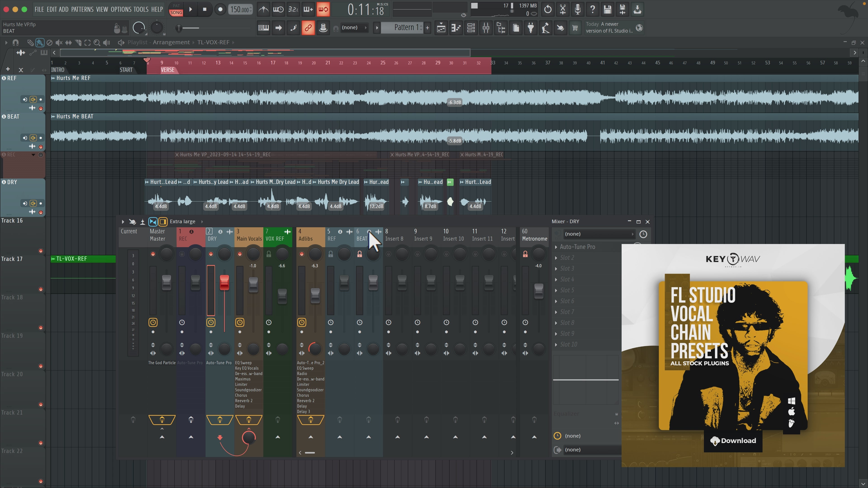Screen dimensions: 868x488
Task: Click the undo history icon
Action: [x=548, y=9]
